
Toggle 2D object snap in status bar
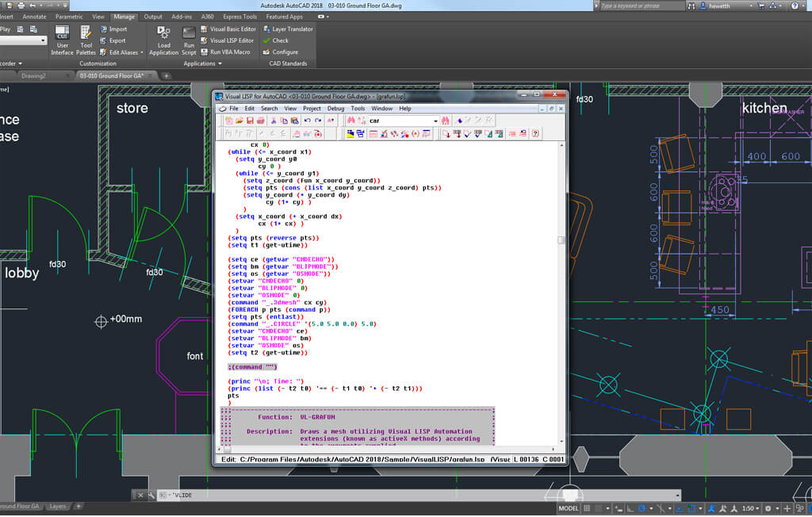[x=691, y=509]
